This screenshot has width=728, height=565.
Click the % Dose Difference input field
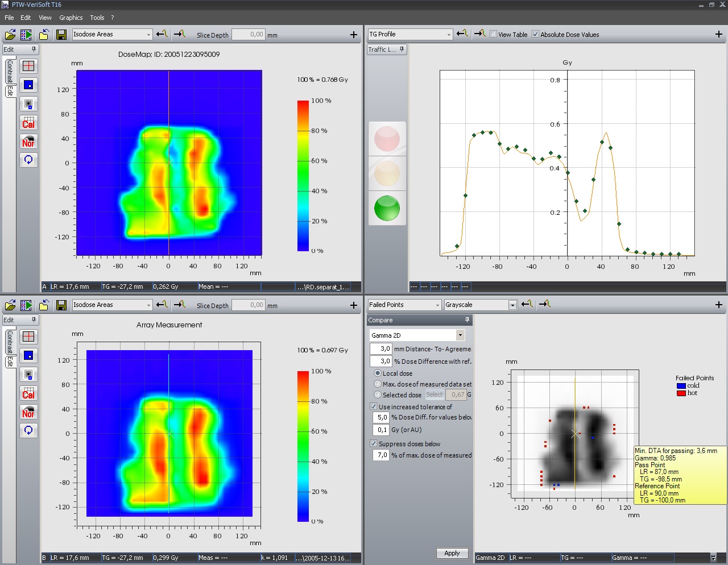(380, 361)
